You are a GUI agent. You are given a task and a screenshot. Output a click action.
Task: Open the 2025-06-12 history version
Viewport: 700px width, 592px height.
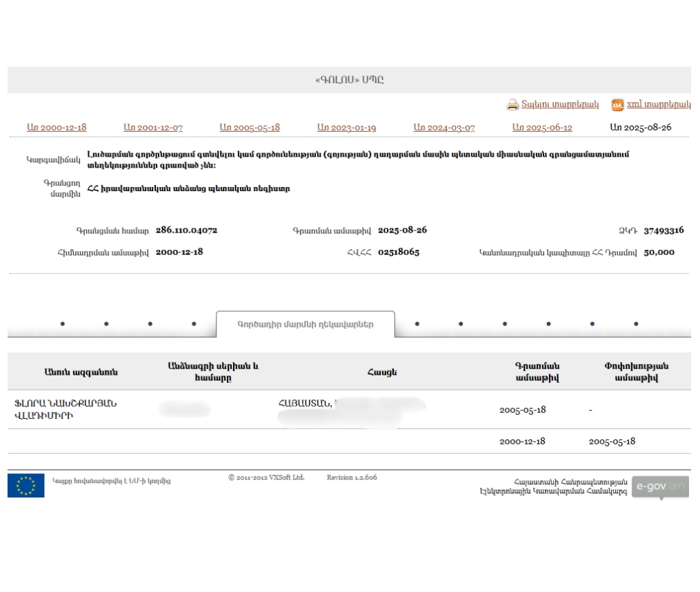(x=542, y=128)
